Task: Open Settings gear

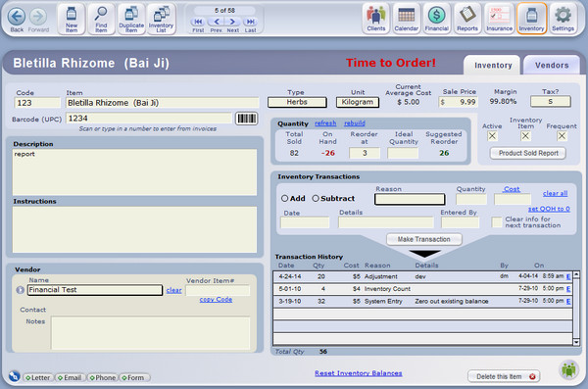Action: [x=563, y=19]
